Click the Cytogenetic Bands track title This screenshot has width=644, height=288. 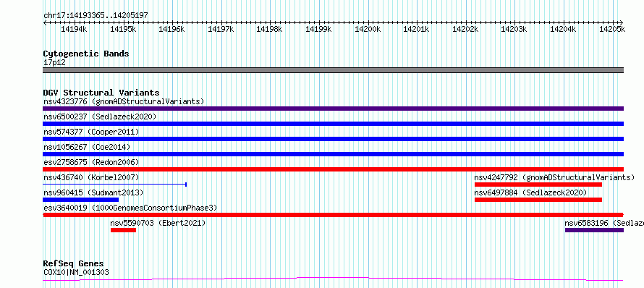coord(86,54)
